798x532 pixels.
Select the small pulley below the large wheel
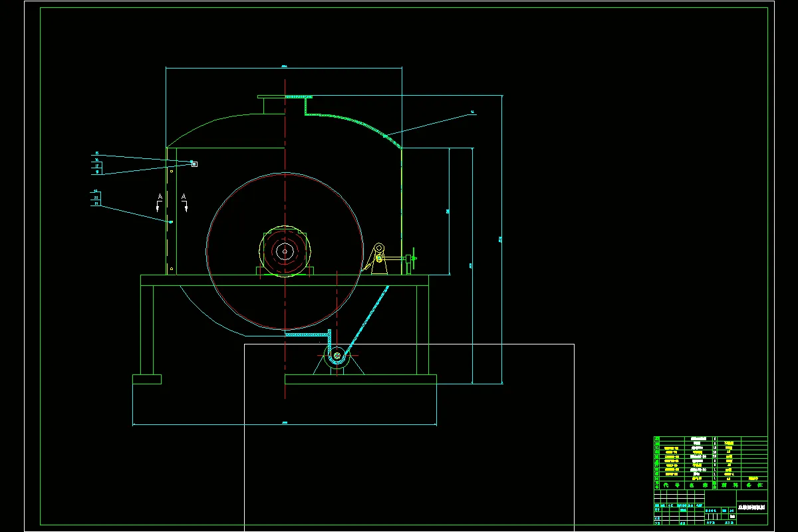pyautogui.click(x=337, y=356)
